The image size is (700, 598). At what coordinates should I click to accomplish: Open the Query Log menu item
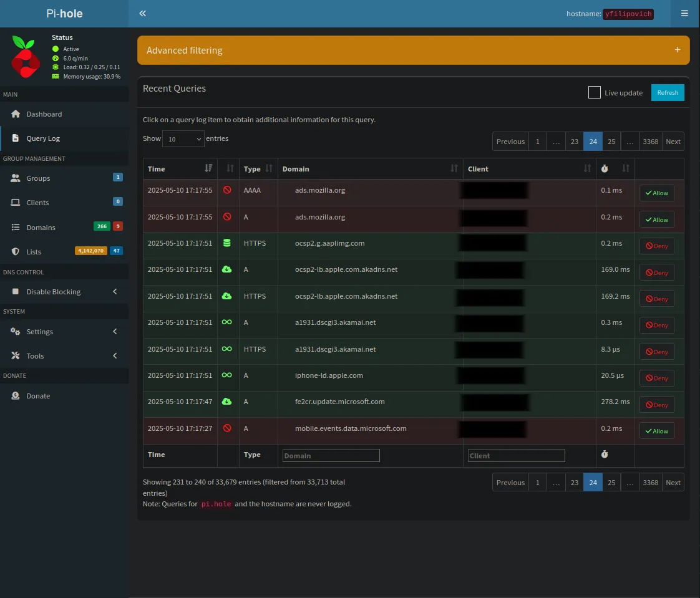coord(64,138)
